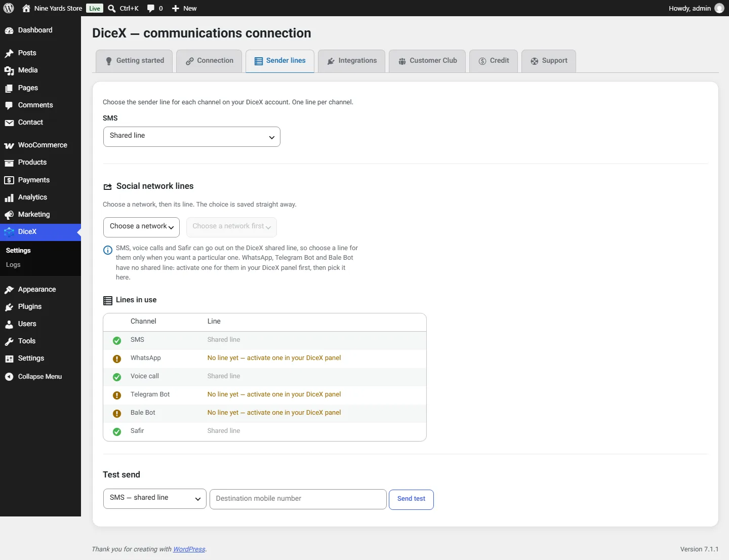The image size is (729, 560).
Task: Open the Howdy, admin account menu
Action: pyautogui.click(x=697, y=8)
